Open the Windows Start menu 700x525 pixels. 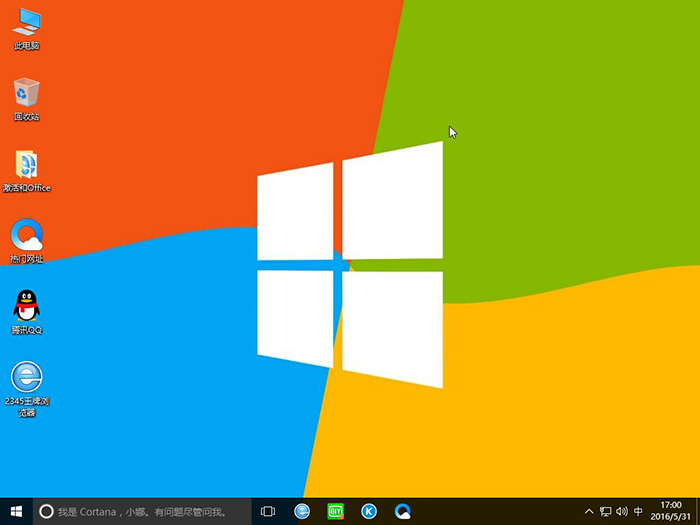[x=15, y=511]
